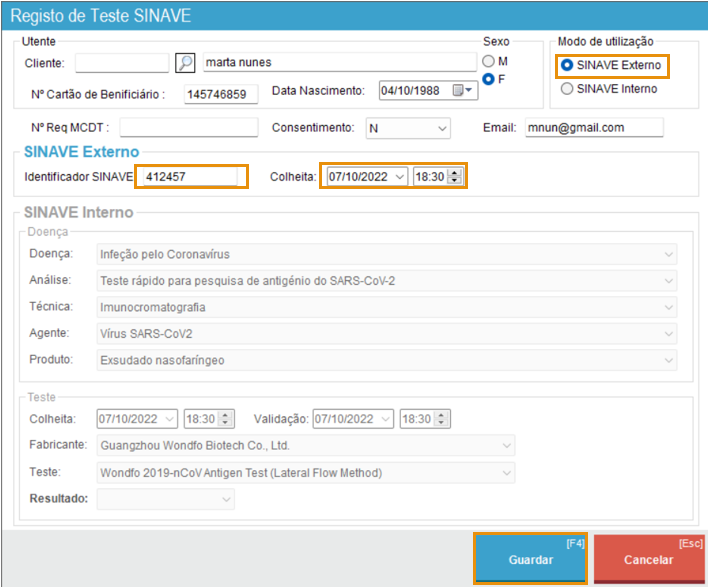Image resolution: width=708 pixels, height=587 pixels.
Task: Click the Identificador SINAVE field
Action: [x=190, y=177]
